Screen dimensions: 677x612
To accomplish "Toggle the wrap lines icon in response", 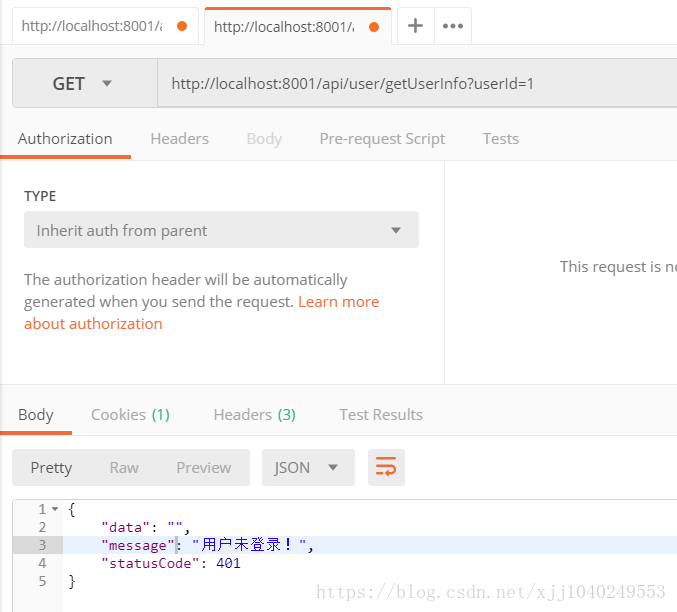I will coord(385,467).
